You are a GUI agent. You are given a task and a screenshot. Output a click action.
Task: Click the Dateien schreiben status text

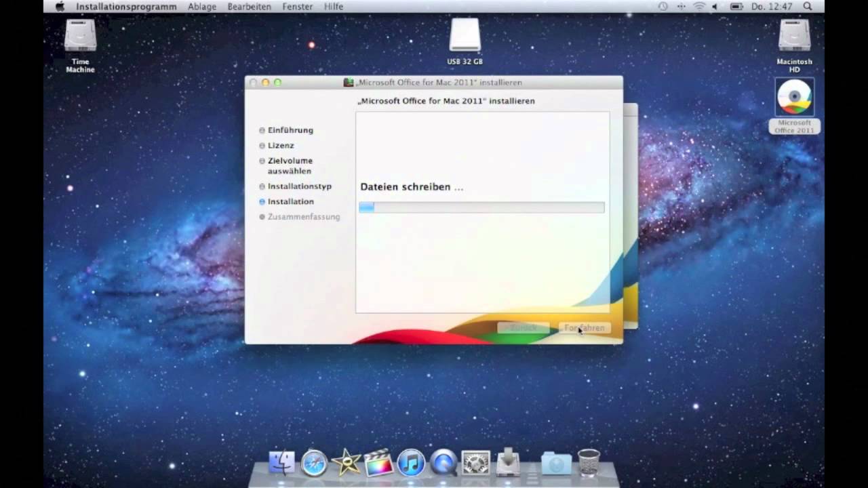pyautogui.click(x=412, y=187)
